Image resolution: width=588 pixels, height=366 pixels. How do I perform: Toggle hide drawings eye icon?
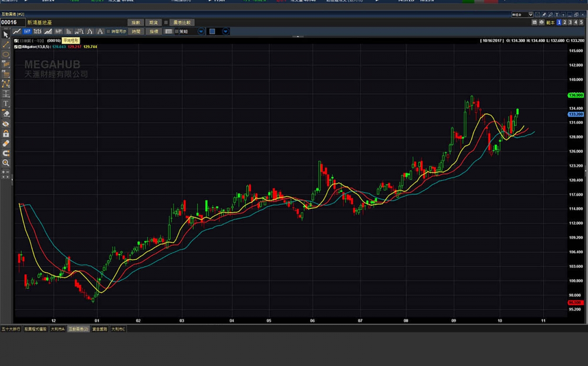(x=6, y=124)
